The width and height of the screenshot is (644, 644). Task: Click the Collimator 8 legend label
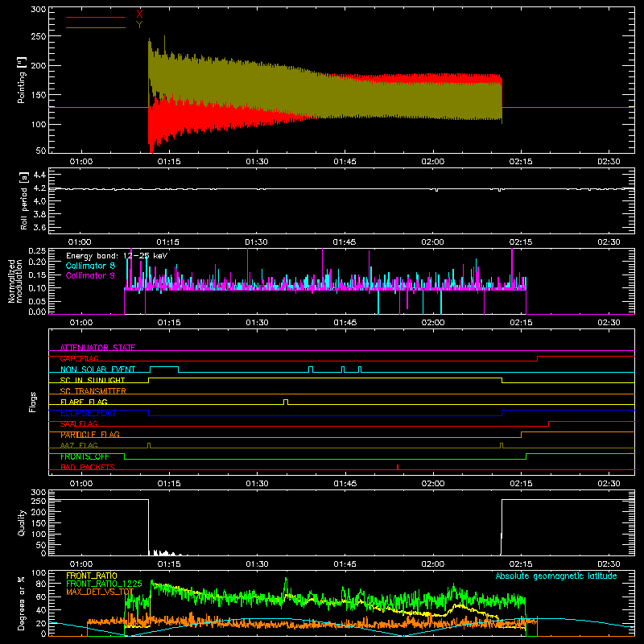coord(90,266)
